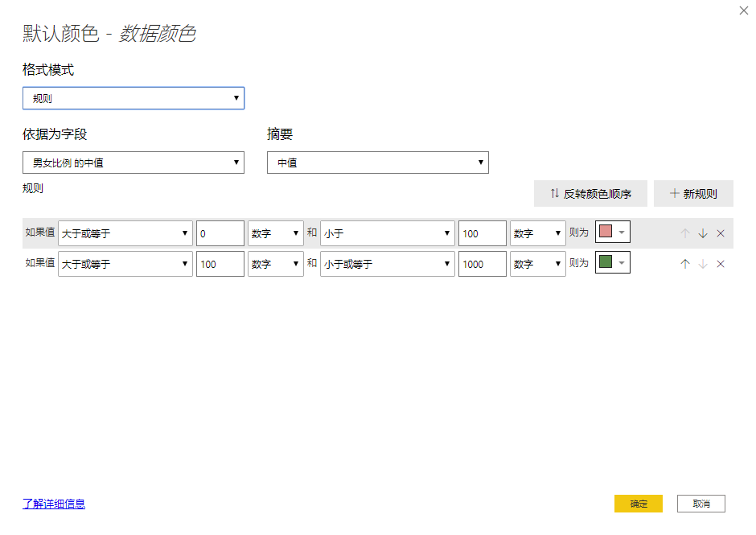Open the 格式模式 dropdown
756x535 pixels.
click(x=134, y=98)
